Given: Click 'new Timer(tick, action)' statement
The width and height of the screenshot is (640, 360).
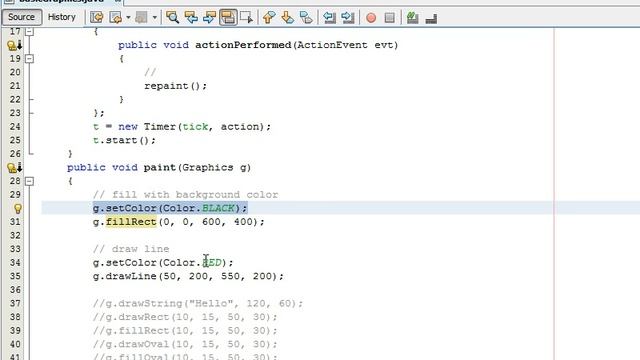Looking at the screenshot, I should tap(191, 127).
